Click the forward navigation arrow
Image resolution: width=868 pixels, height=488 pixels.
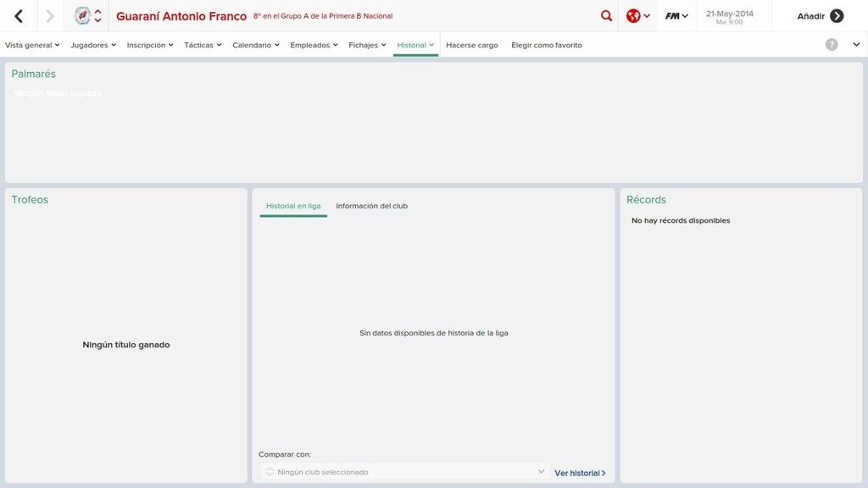click(50, 16)
